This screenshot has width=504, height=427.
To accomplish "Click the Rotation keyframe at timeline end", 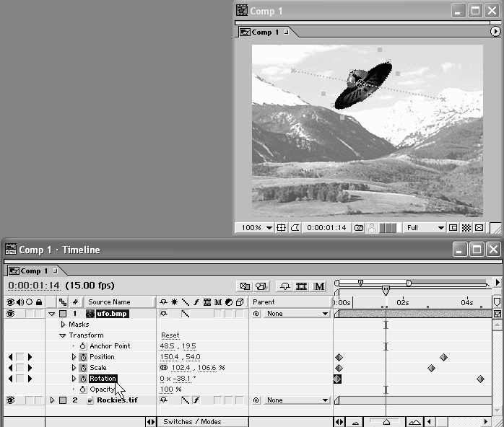I will 480,379.
